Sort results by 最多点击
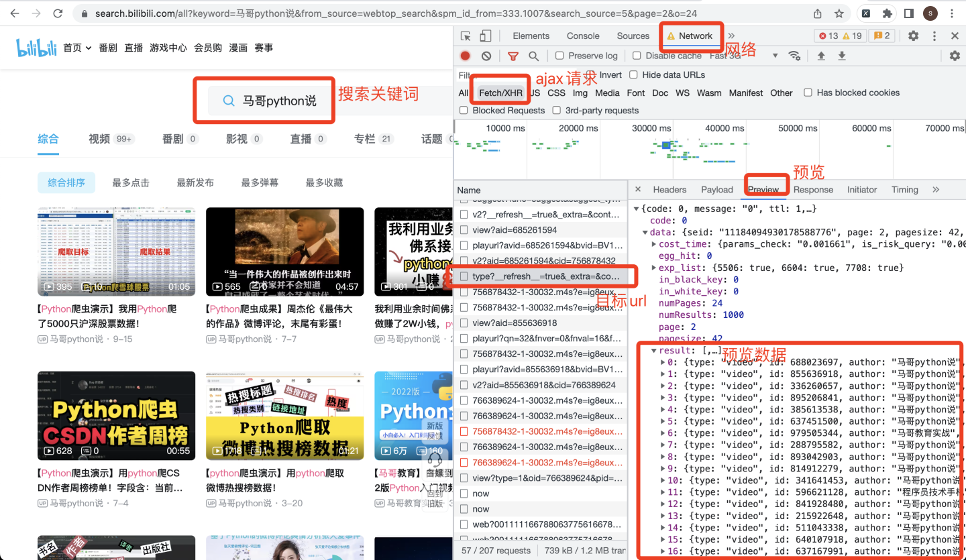The width and height of the screenshot is (966, 560). click(131, 182)
